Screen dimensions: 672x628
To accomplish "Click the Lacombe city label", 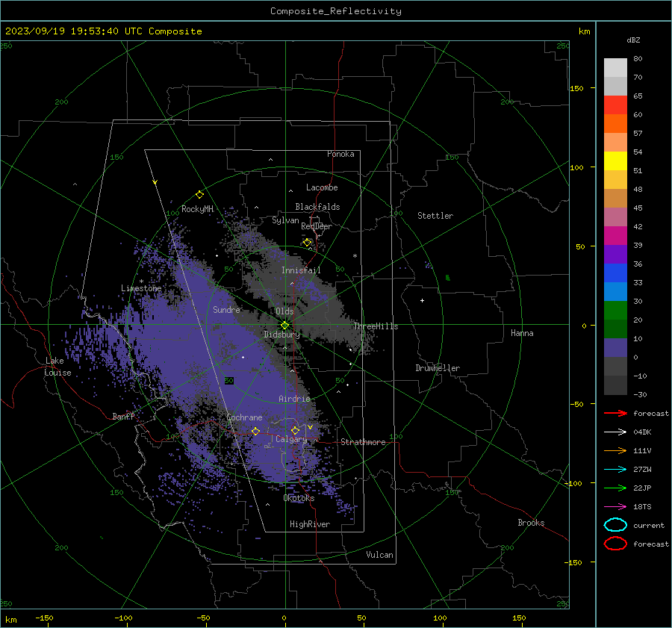I will pos(322,187).
